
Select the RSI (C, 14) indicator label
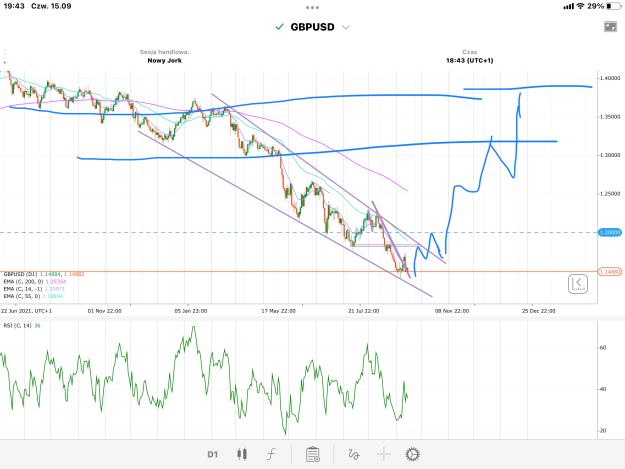coord(22,326)
